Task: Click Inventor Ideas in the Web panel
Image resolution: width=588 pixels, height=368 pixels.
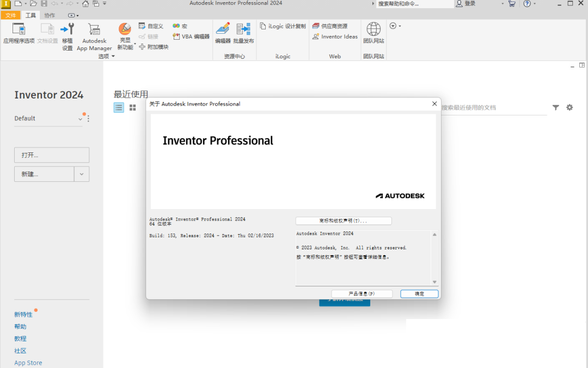Action: 335,36
